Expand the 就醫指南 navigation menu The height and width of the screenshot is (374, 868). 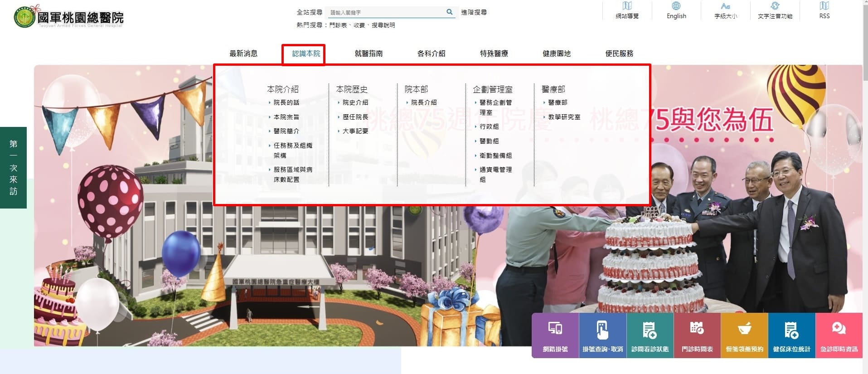pyautogui.click(x=369, y=53)
